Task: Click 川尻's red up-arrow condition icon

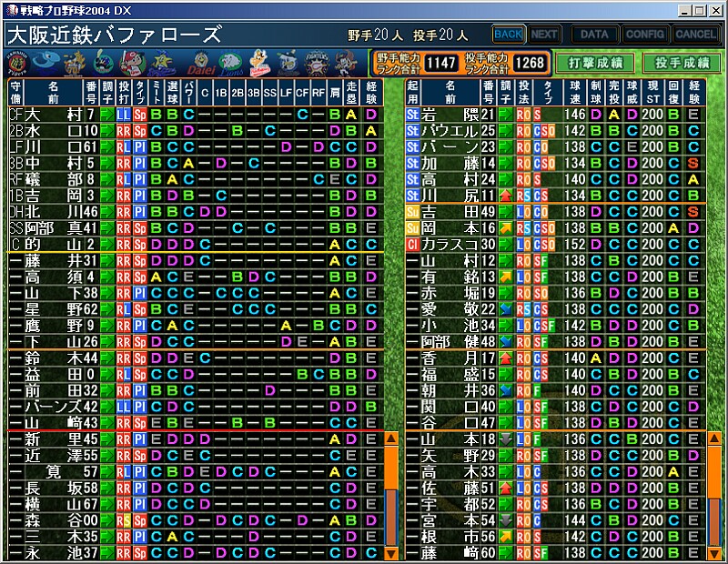Action: point(506,196)
